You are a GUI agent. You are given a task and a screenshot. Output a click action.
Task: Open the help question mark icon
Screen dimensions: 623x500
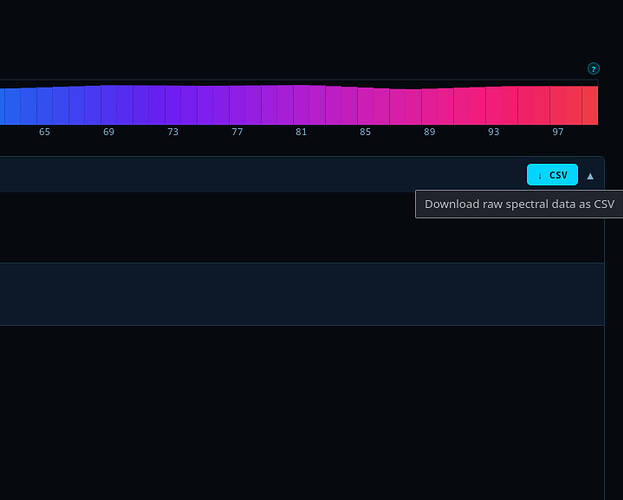(x=594, y=69)
